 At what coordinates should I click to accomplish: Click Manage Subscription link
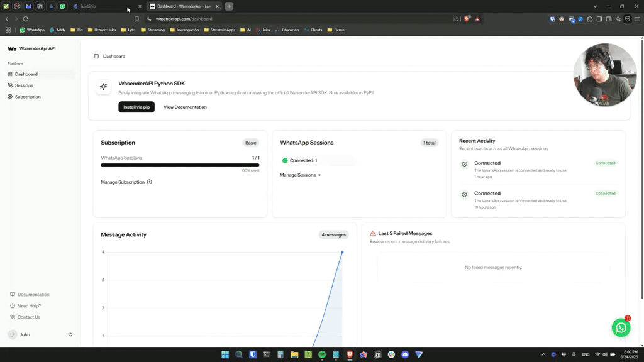point(126,182)
